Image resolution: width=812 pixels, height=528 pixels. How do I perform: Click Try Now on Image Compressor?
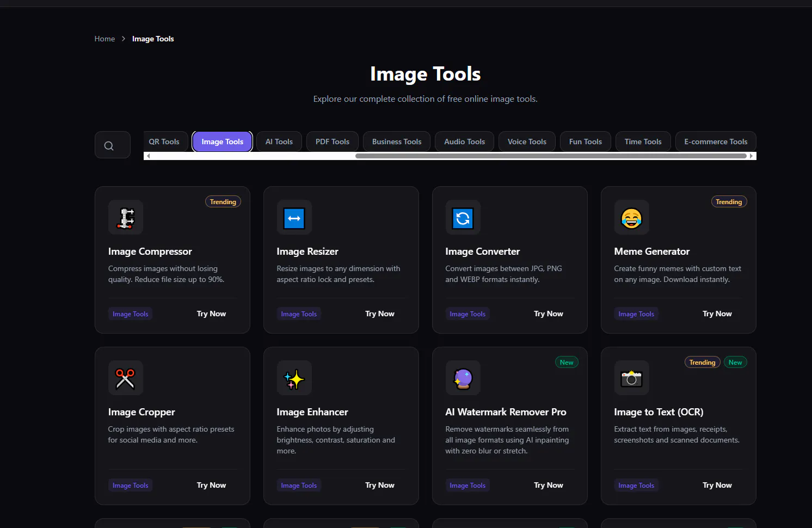pos(211,314)
